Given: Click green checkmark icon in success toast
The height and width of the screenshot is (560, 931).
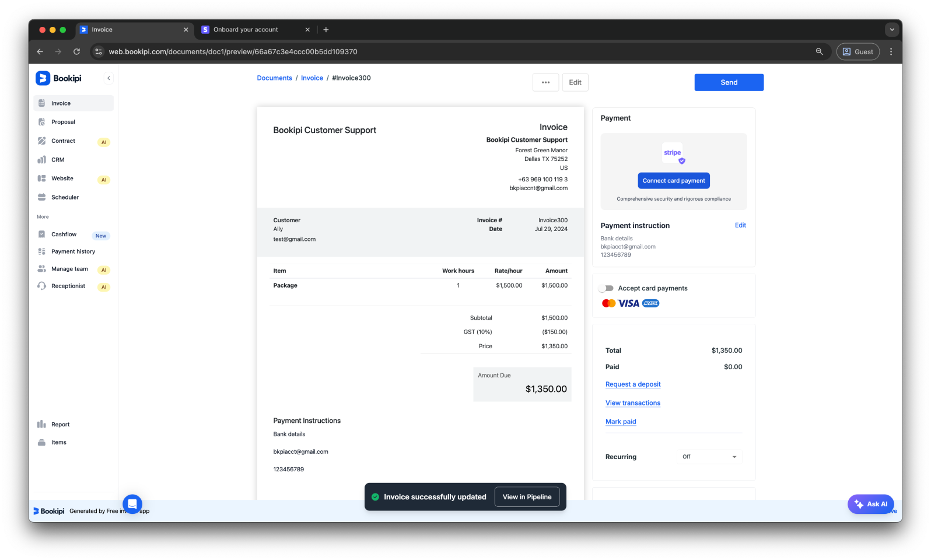Looking at the screenshot, I should [375, 497].
